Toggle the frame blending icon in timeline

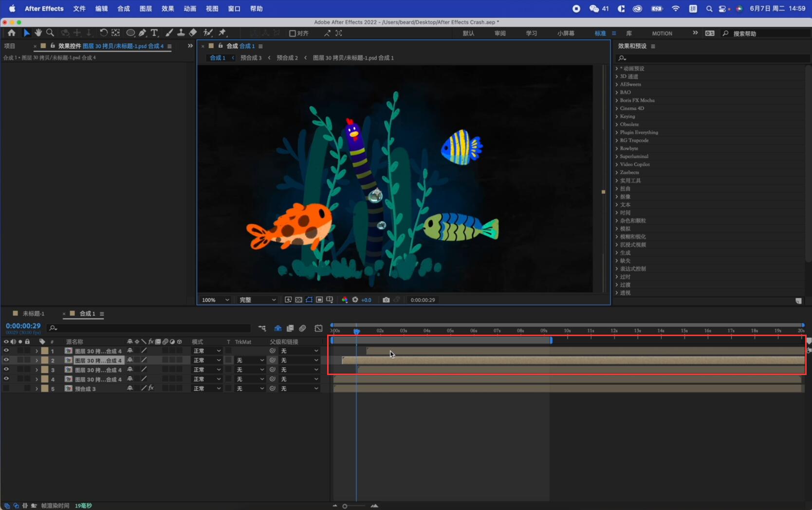tap(290, 328)
